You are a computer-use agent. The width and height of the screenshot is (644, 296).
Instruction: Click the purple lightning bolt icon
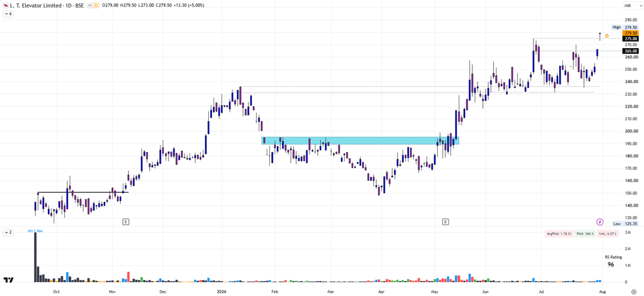tap(599, 222)
